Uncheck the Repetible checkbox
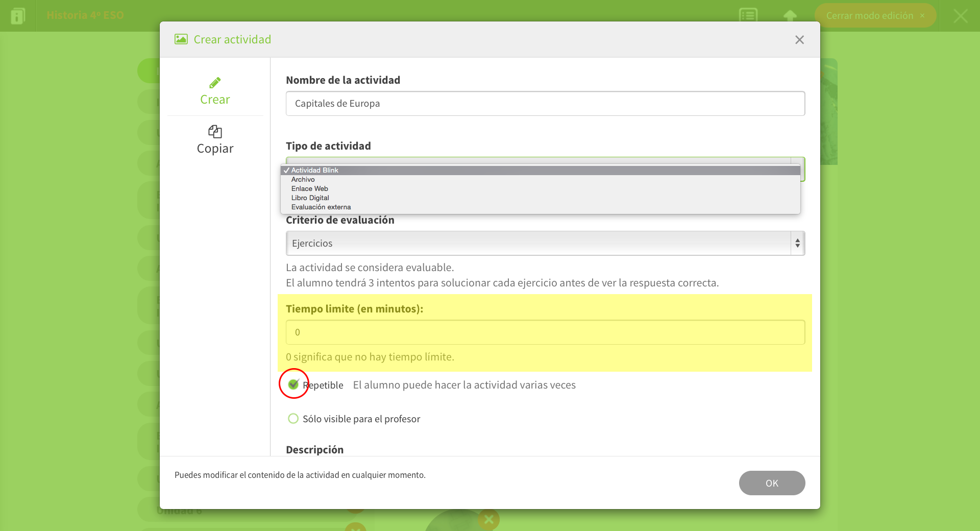 pyautogui.click(x=293, y=384)
